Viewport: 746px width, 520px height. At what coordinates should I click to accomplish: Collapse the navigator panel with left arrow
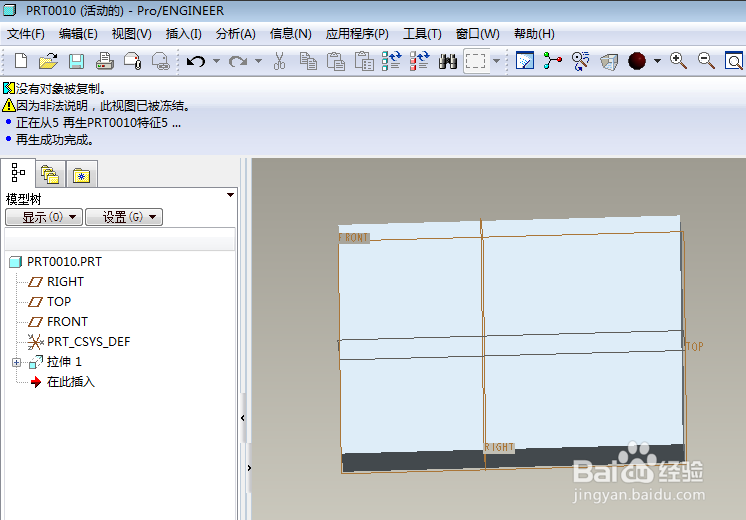[x=243, y=418]
